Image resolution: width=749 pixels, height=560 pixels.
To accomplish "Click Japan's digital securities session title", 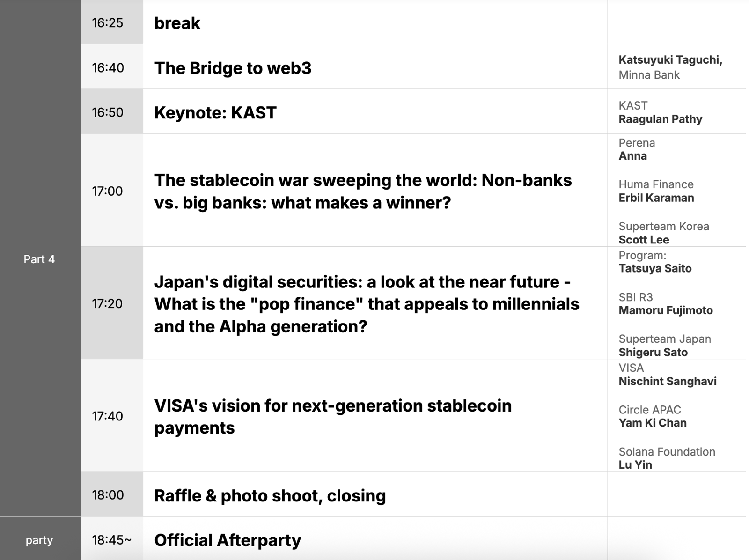I will (367, 304).
